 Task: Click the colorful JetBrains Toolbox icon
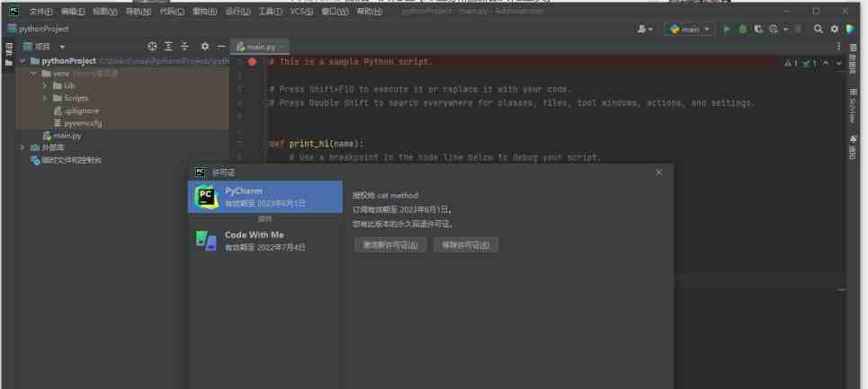point(850,30)
